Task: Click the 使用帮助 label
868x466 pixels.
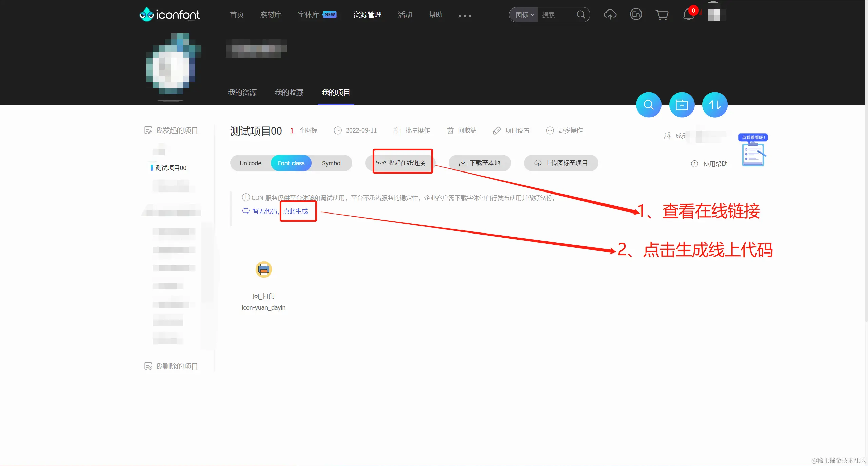Action: coord(715,164)
